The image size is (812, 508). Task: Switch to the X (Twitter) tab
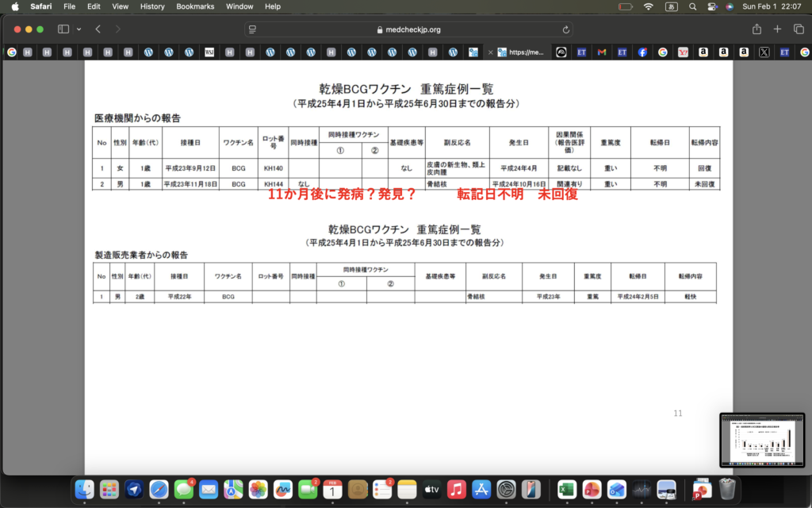pyautogui.click(x=764, y=52)
